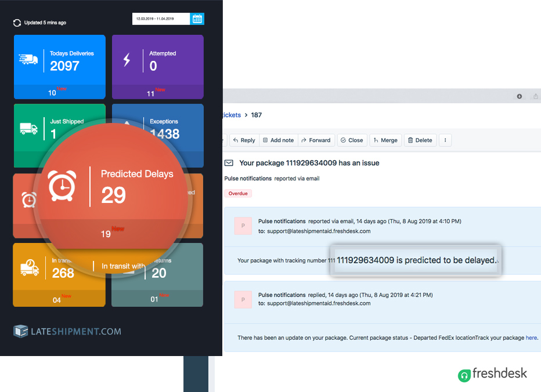Open the more options three-dot menu
The width and height of the screenshot is (541, 392).
coord(445,140)
